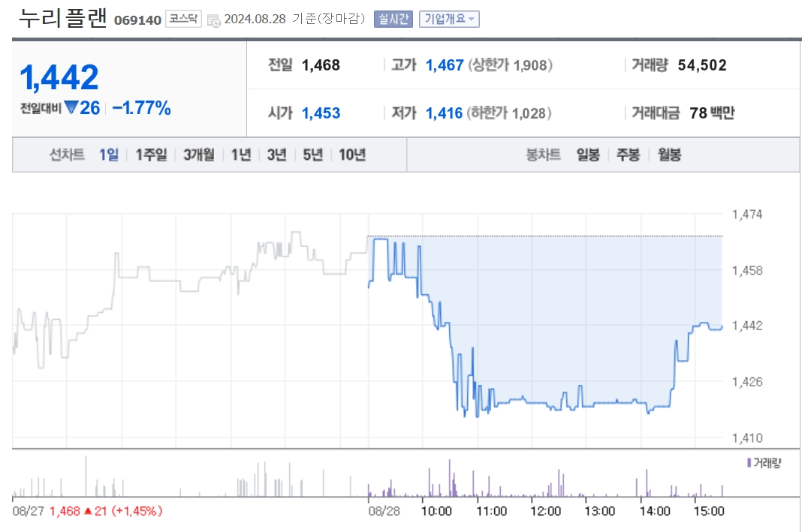The image size is (802, 532).
Task: Click the 거래량 legend marker in volume chart
Action: coord(749,462)
